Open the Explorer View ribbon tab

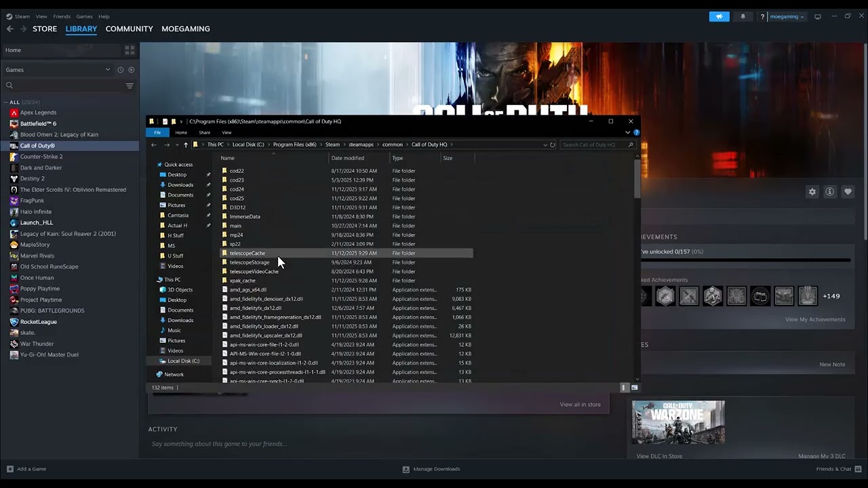[226, 133]
